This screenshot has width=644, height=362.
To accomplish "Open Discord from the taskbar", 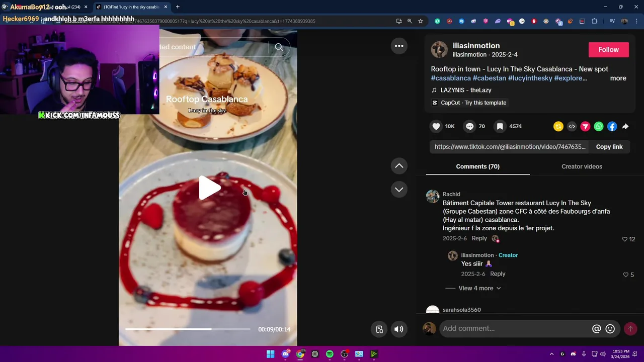I will (x=285, y=354).
